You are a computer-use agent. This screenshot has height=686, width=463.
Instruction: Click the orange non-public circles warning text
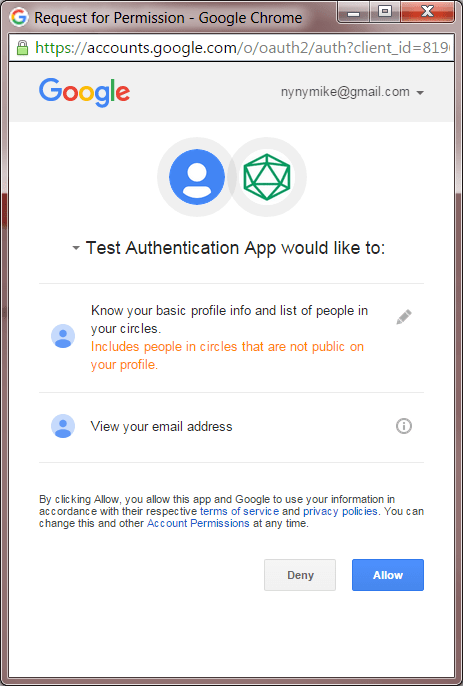pyautogui.click(x=227, y=356)
